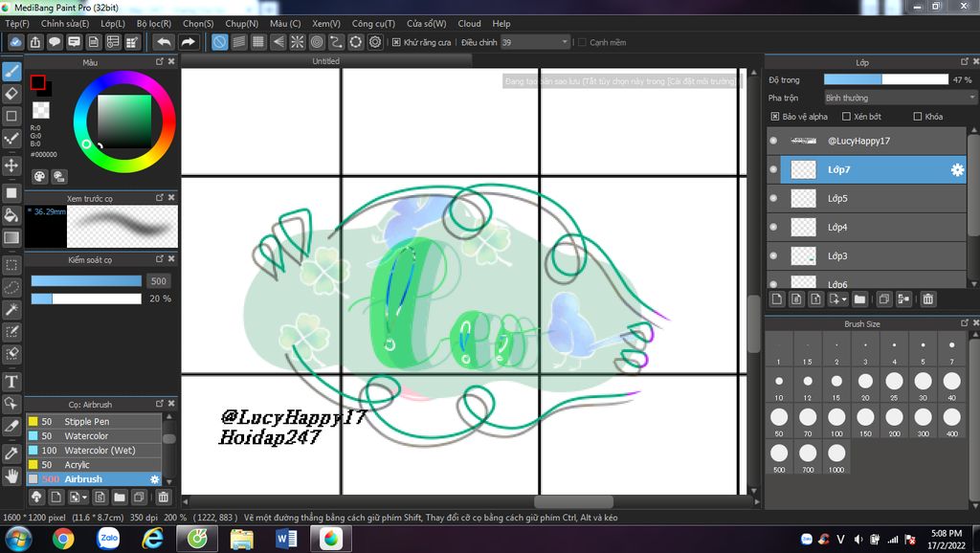Open snap settings gear icon
Image resolution: width=980 pixels, height=553 pixels.
[375, 42]
